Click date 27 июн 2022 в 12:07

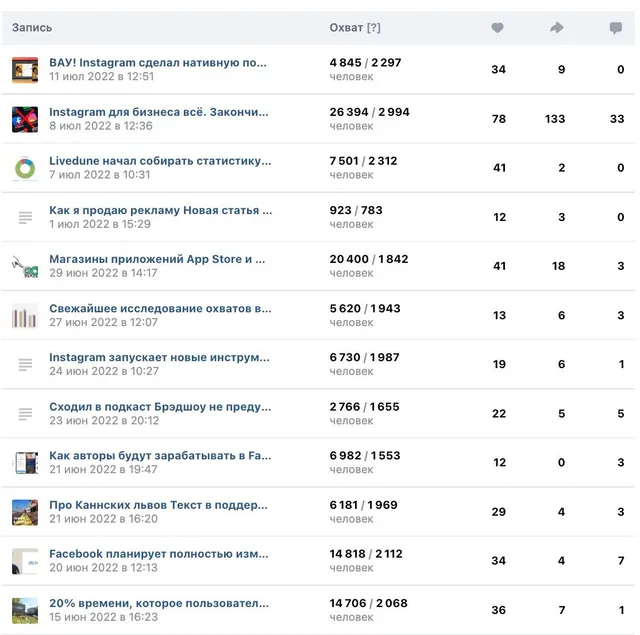coord(103,322)
